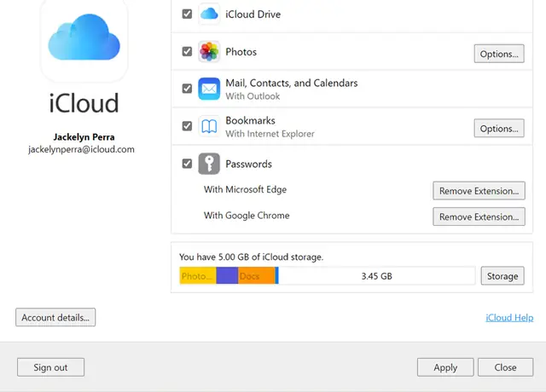Viewport: 546px width, 392px height.
Task: Click With Microsoft Edge text
Action: click(245, 189)
